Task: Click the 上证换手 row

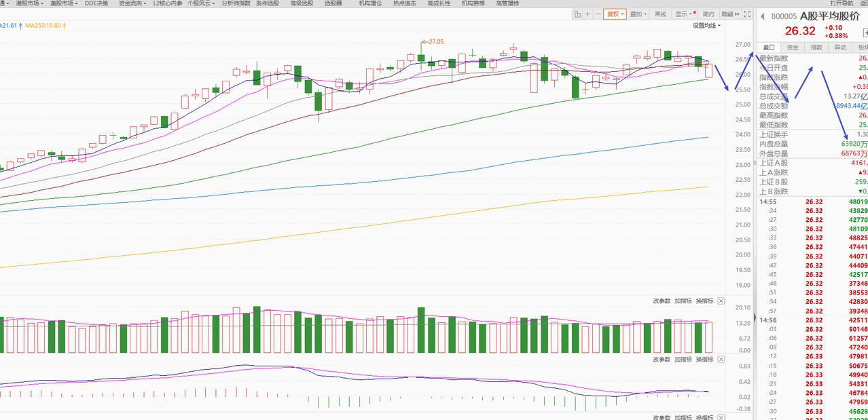Action: (x=814, y=134)
